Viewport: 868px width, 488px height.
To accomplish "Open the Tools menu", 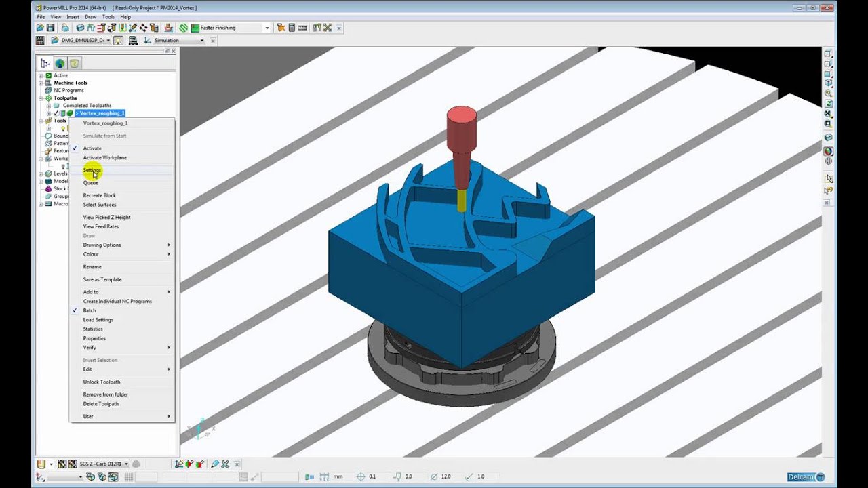I will (x=108, y=17).
